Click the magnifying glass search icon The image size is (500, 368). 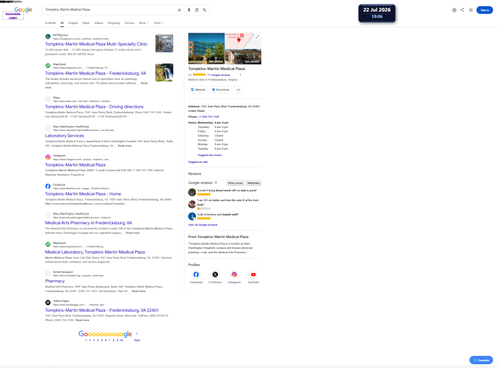point(205,10)
